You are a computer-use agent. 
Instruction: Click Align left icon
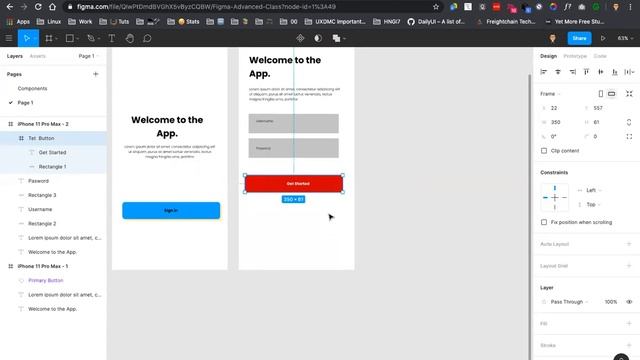pos(543,72)
